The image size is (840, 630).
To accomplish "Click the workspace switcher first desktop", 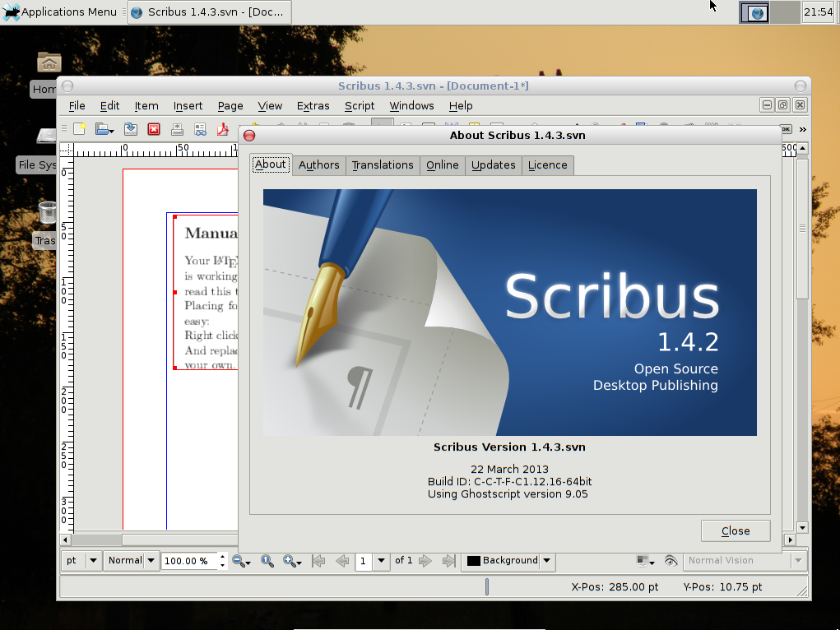I will (x=754, y=12).
